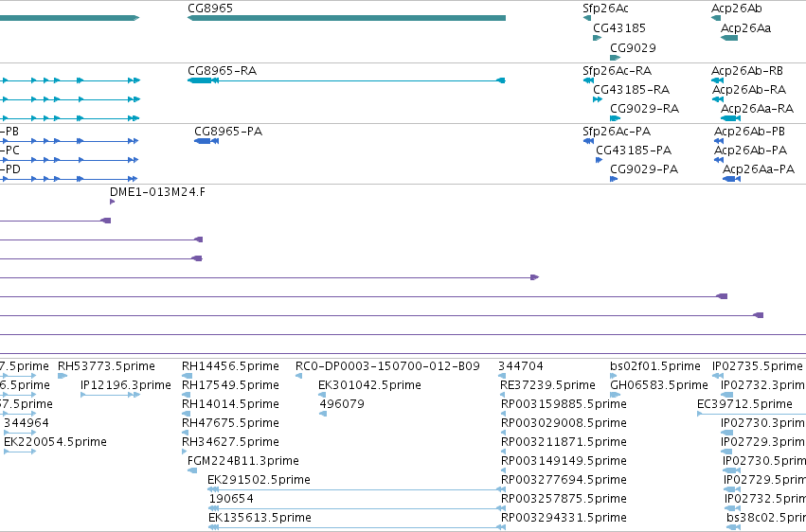Select the CG8965-PA protein feature
Viewport: 806px width, 532px height.
coord(206,141)
